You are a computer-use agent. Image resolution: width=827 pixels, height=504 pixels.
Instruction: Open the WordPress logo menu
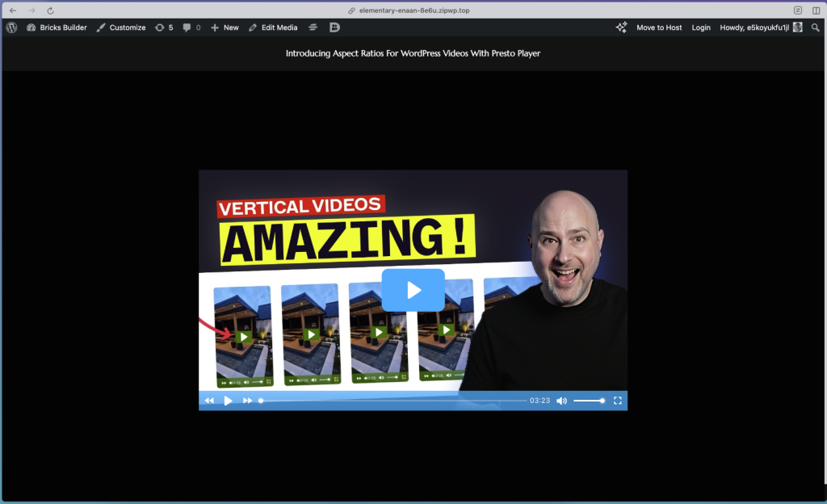(11, 27)
